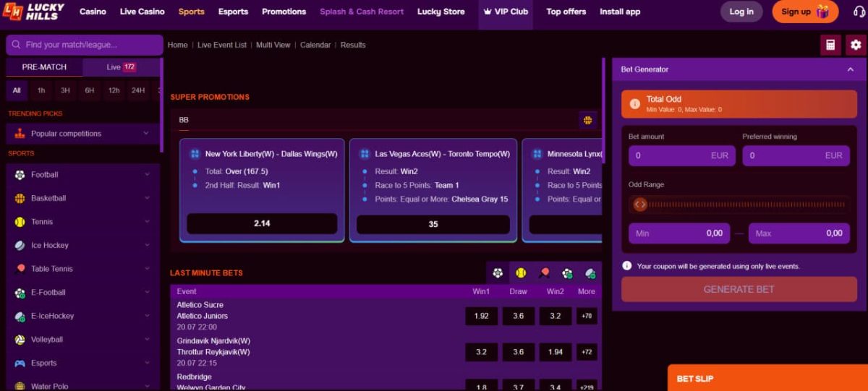Expand the E-Football chevron
The image size is (868, 391).
146,293
